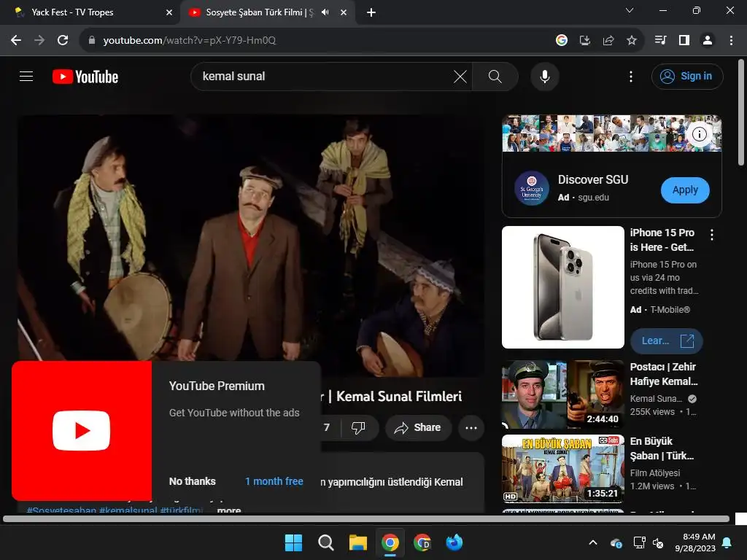Close the Yack Fest TV Tropes tab
Image resolution: width=747 pixels, height=560 pixels.
[169, 12]
